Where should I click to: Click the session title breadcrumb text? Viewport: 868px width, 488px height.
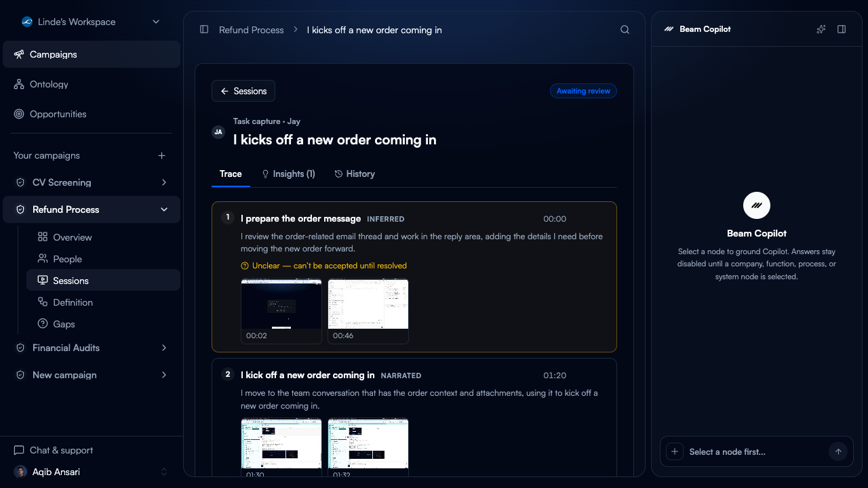[x=374, y=30]
